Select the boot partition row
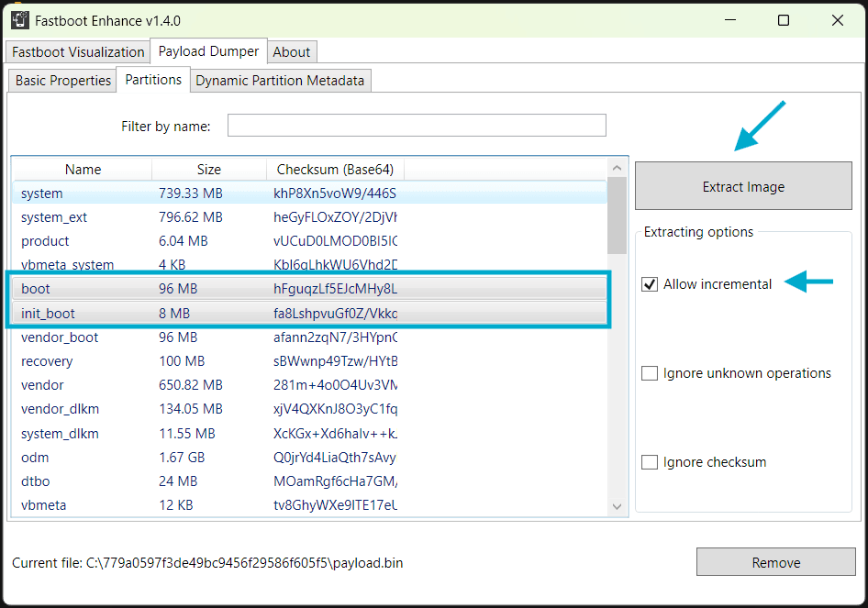The width and height of the screenshot is (868, 608). (310, 288)
